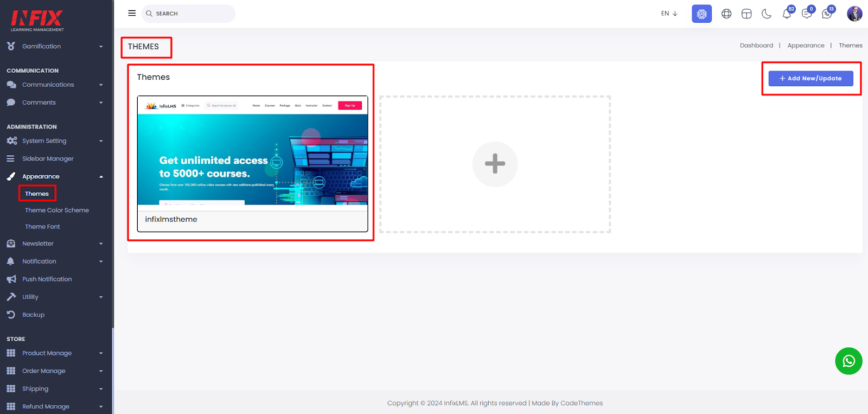Expand the System Setting arrow
Screen dimensions: 868x414
click(101, 141)
